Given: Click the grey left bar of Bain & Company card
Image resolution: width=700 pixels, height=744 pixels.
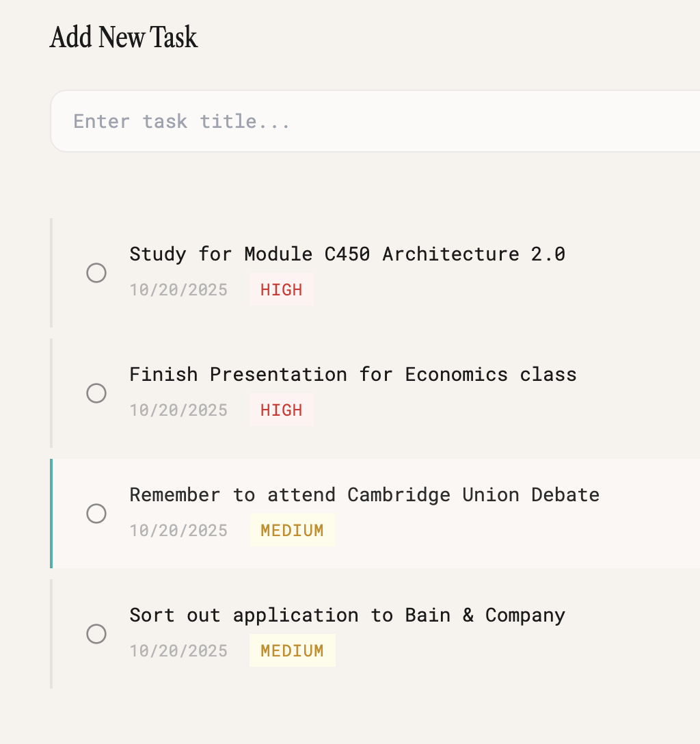Looking at the screenshot, I should [x=51, y=634].
